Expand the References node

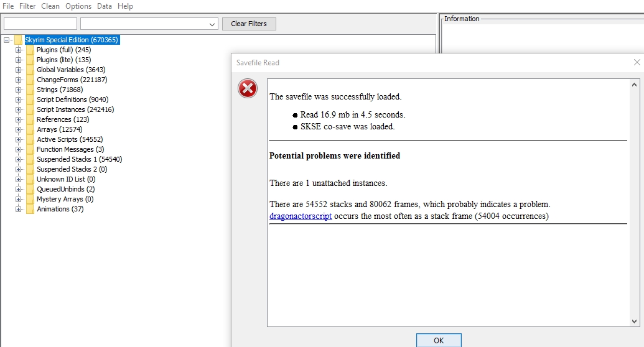tap(18, 119)
